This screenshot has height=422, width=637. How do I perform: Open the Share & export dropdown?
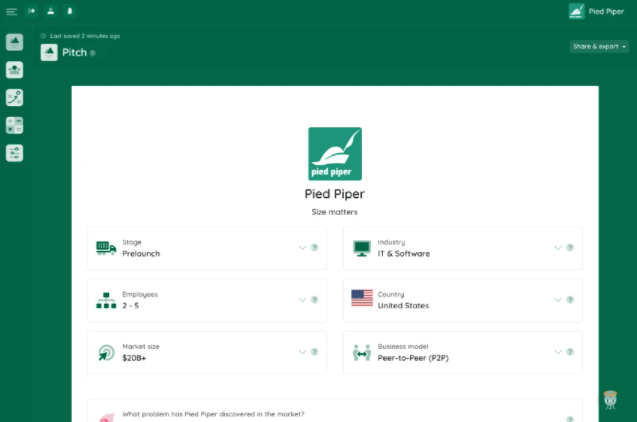click(x=599, y=46)
